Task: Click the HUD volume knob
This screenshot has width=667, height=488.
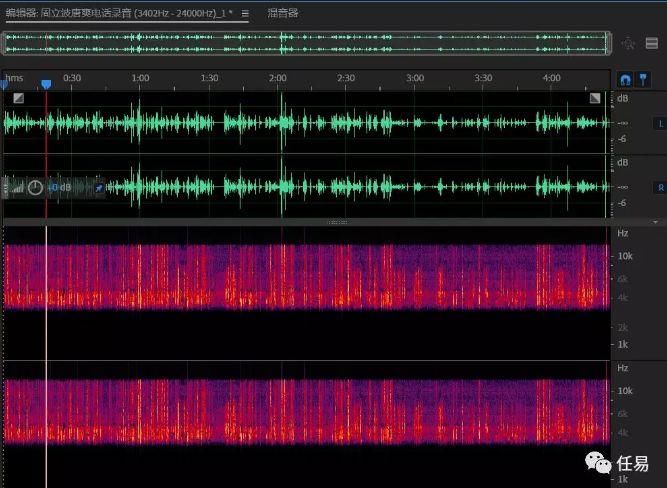Action: click(x=35, y=187)
